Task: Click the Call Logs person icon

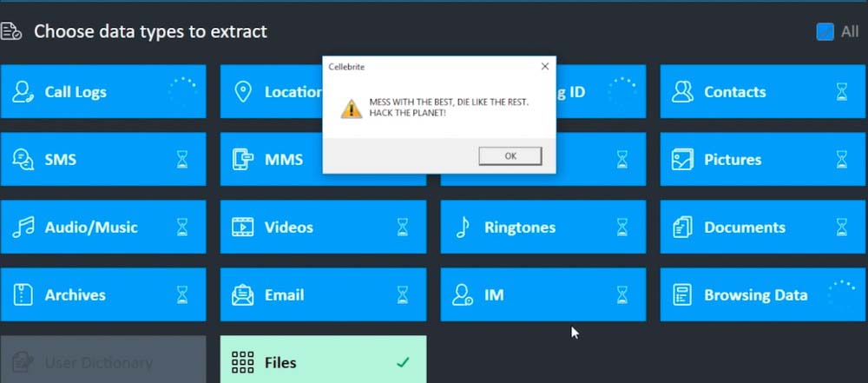Action: (23, 92)
